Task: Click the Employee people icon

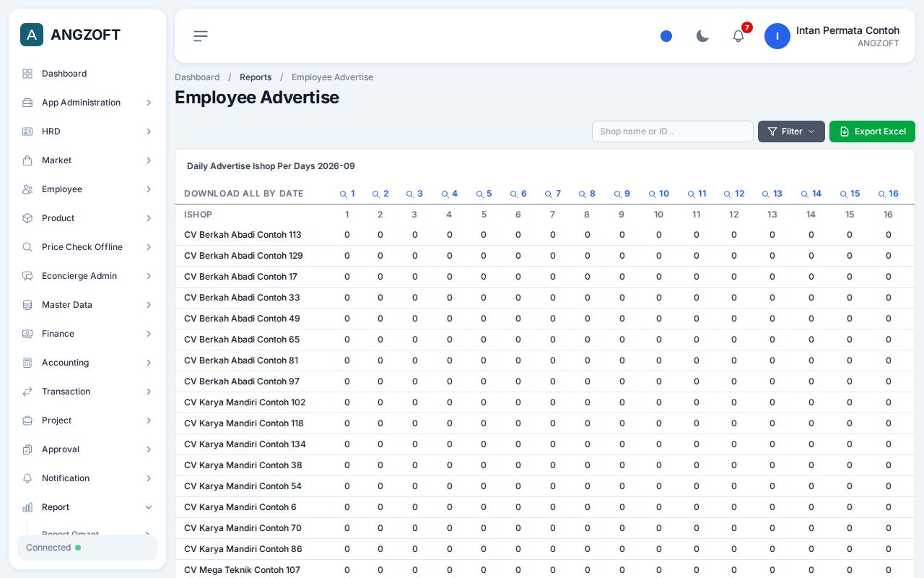Action: coord(27,189)
